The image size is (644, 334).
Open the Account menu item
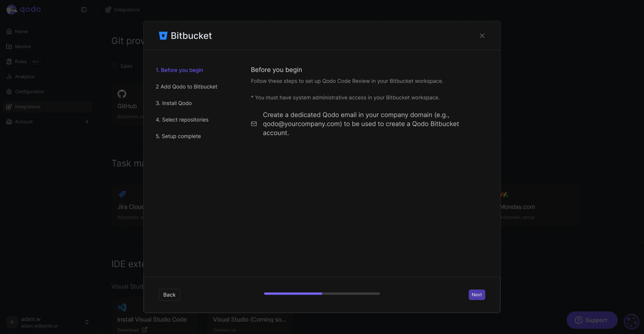48,122
